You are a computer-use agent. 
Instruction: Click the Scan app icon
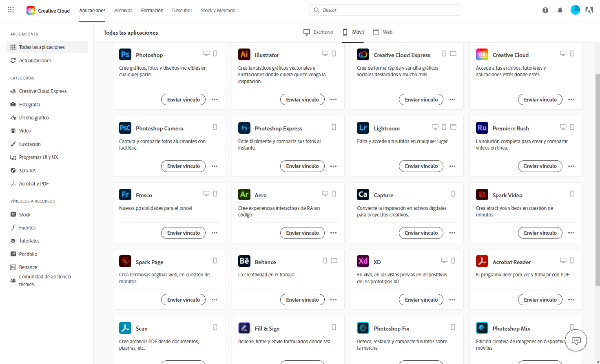tap(125, 328)
